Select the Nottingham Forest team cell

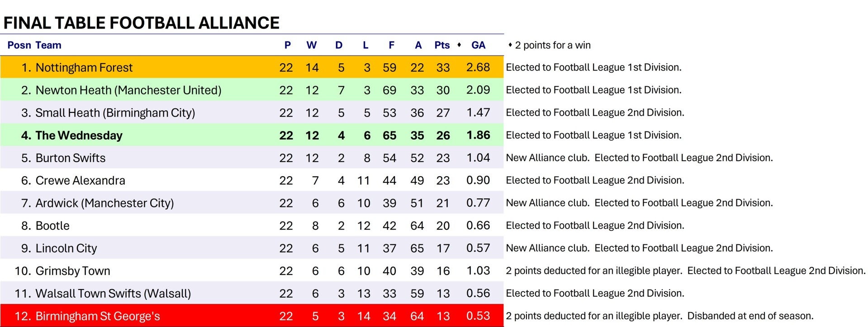[x=84, y=68]
